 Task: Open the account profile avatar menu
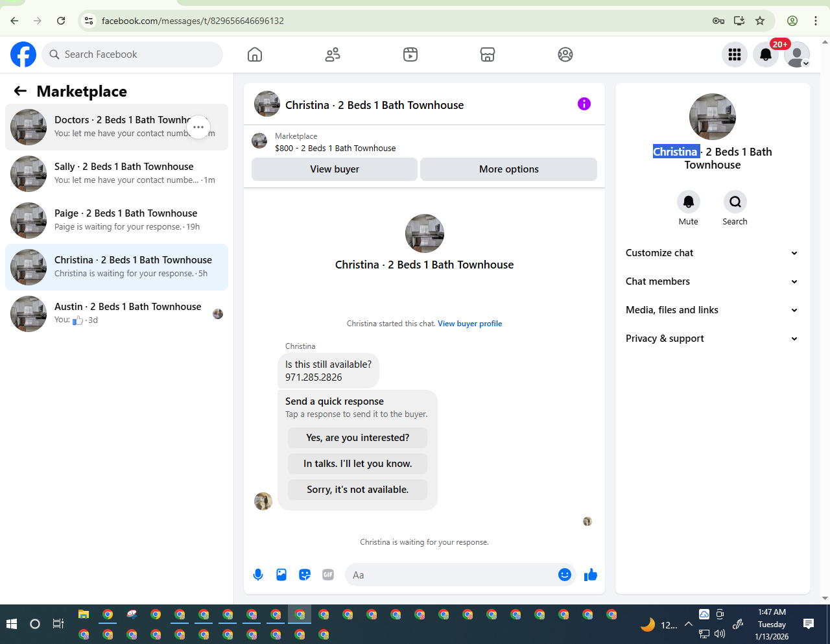click(797, 54)
